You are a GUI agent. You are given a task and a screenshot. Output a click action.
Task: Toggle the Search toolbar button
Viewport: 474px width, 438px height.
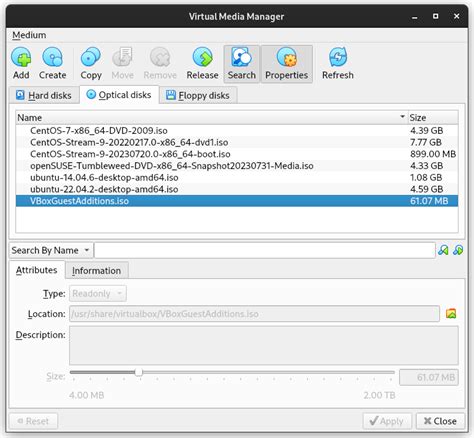(x=242, y=63)
